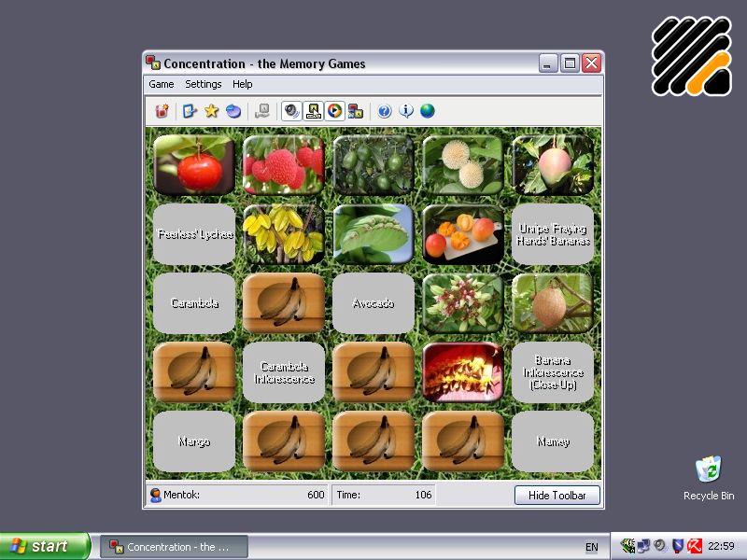
Task: Select the red acerola cherry picture card
Action: point(194,165)
